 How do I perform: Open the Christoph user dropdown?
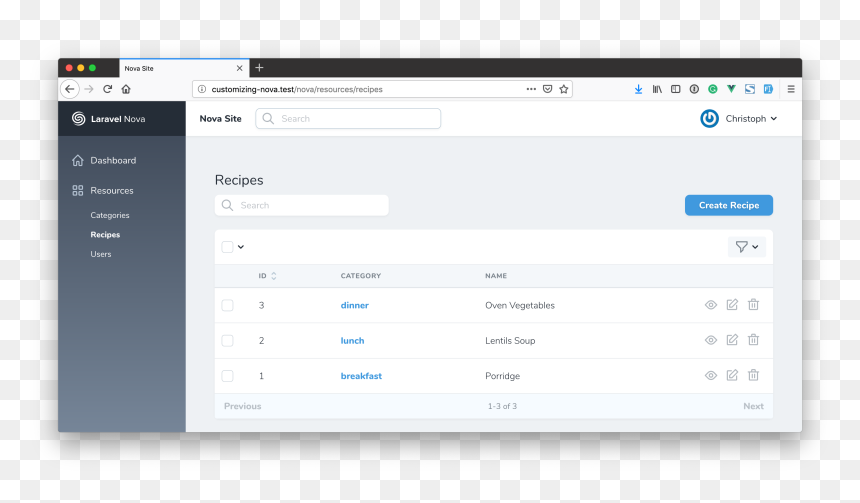tap(751, 118)
